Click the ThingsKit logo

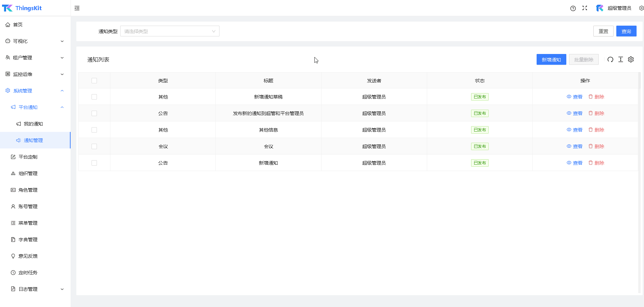[x=22, y=8]
